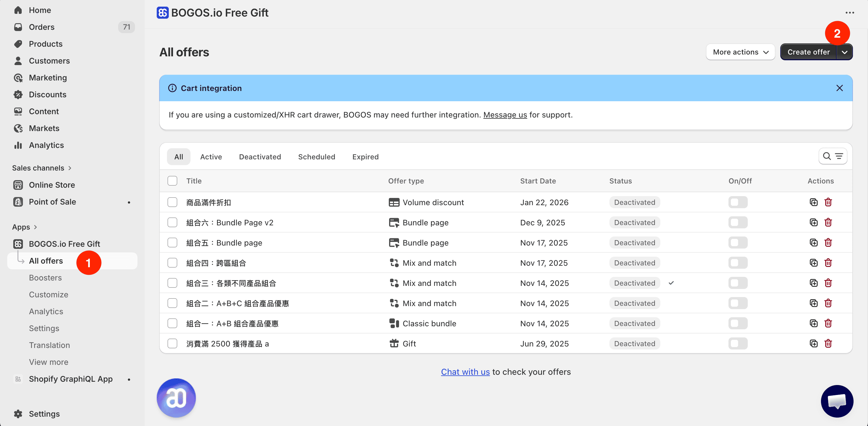
Task: Open the 消費滿 2500 獲得產品 a offer title
Action: tap(228, 343)
